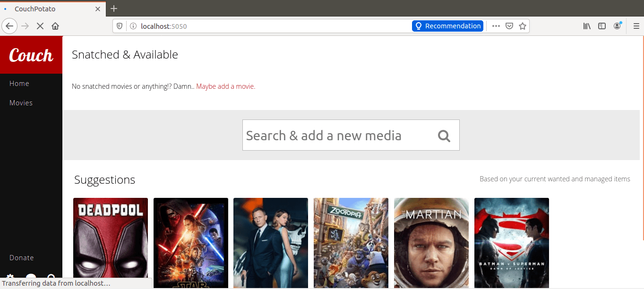Open the Donate link
Image resolution: width=644 pixels, height=289 pixels.
pos(22,258)
